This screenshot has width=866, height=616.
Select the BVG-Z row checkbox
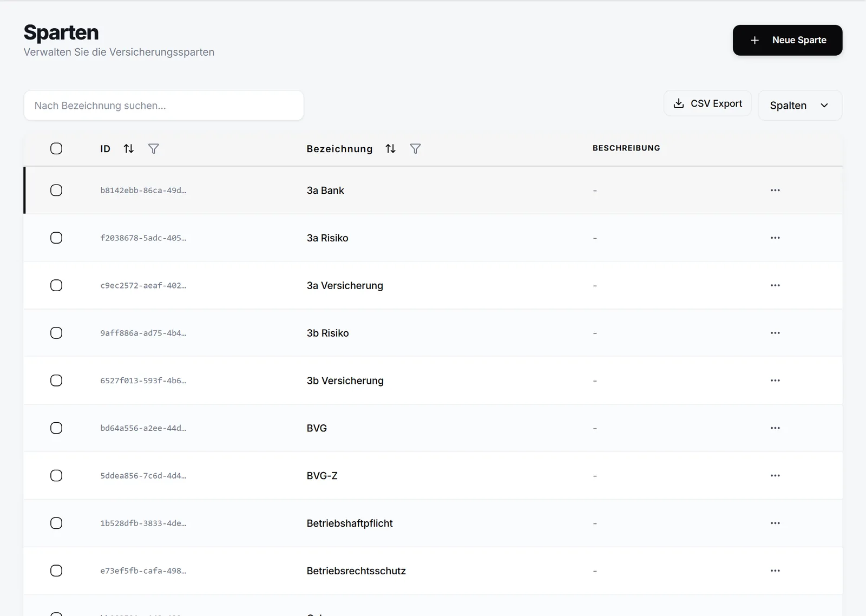[x=56, y=476]
